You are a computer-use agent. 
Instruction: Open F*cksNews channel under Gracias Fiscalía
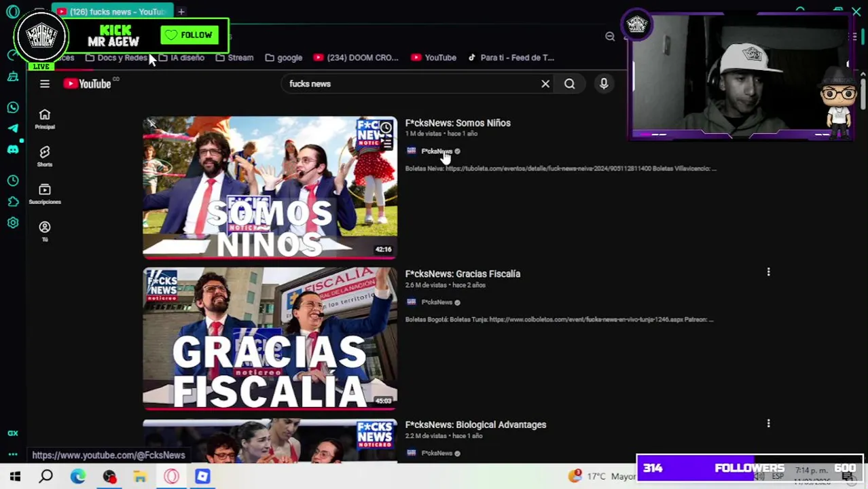coord(436,302)
